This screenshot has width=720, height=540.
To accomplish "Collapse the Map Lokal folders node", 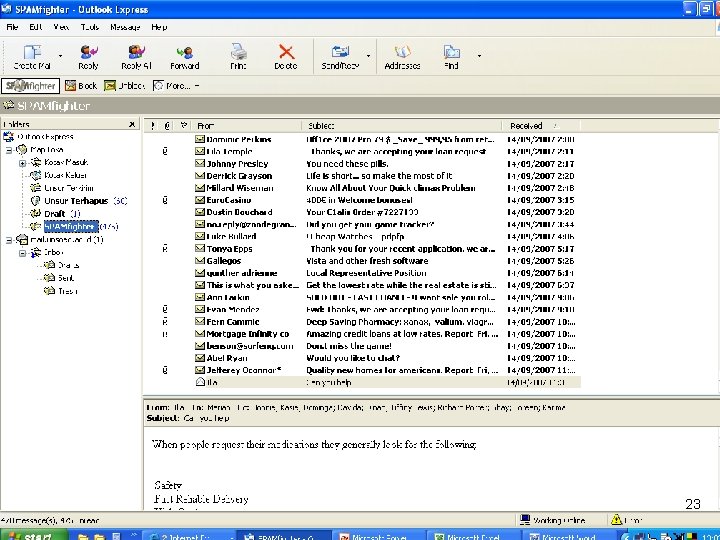I will tap(9, 150).
